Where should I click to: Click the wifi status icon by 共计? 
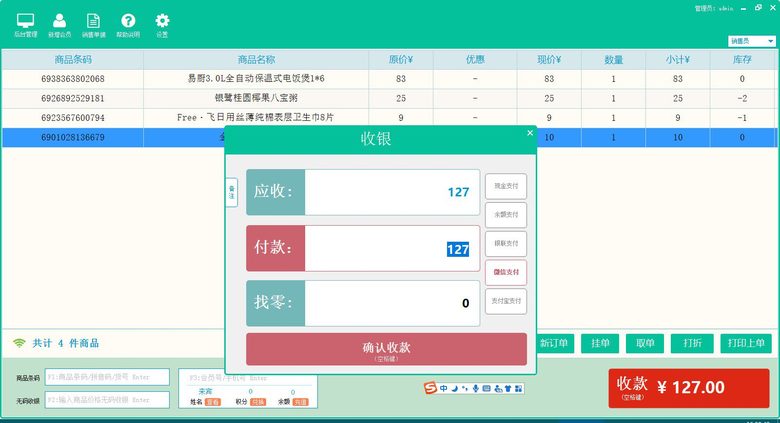[x=19, y=343]
